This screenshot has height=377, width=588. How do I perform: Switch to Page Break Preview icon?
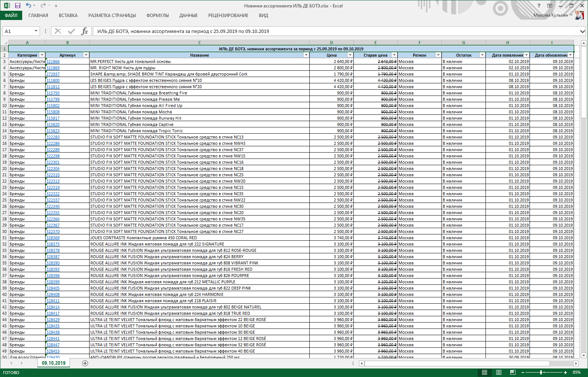point(513,372)
